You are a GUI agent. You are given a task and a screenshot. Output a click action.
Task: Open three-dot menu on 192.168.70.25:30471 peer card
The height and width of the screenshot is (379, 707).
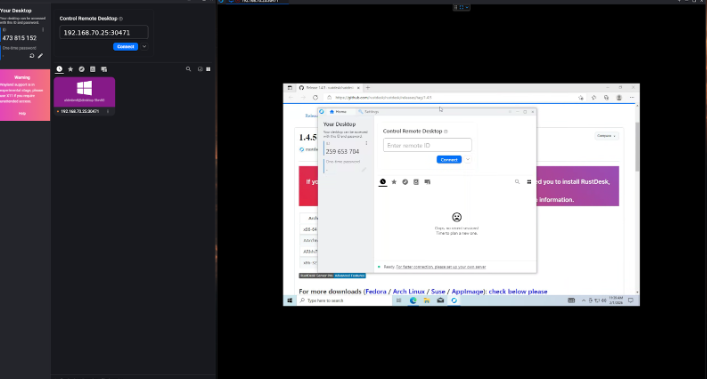108,111
